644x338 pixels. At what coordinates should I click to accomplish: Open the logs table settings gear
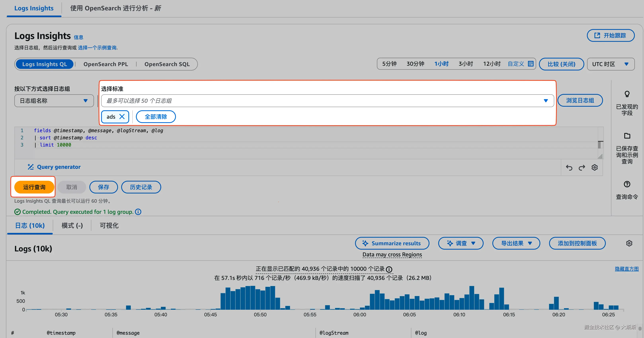(x=629, y=243)
